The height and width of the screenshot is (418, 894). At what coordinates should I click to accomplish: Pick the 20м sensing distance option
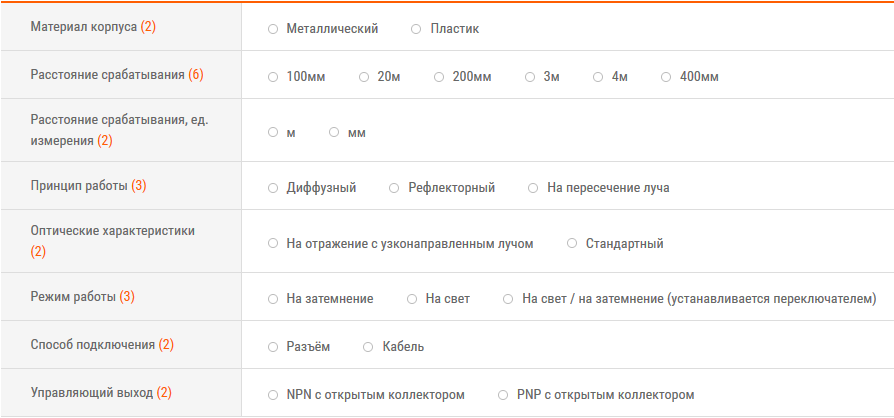(x=364, y=77)
